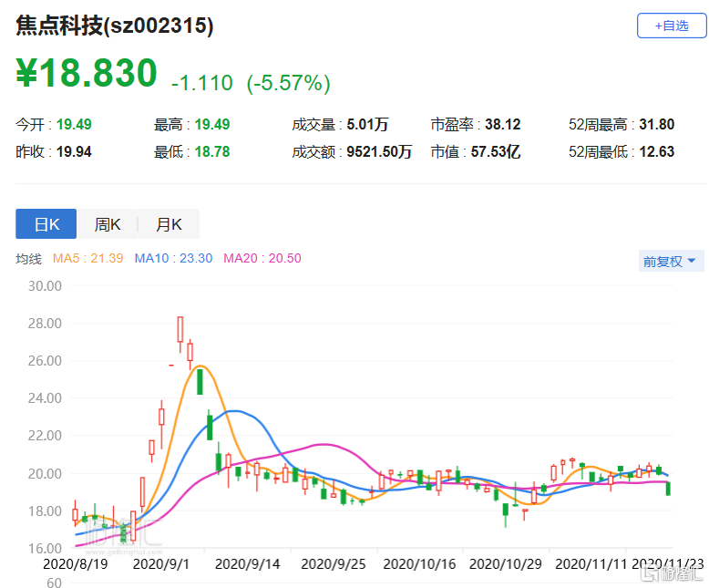The width and height of the screenshot is (709, 588).
Task: Click the 市盈率 P/E value 38.12
Action: pyautogui.click(x=504, y=125)
